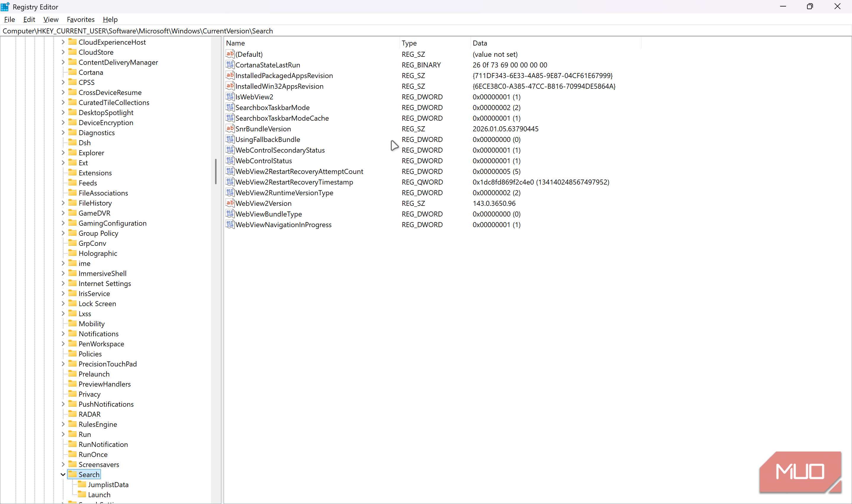Click the open folder icon beside Search

72,474
